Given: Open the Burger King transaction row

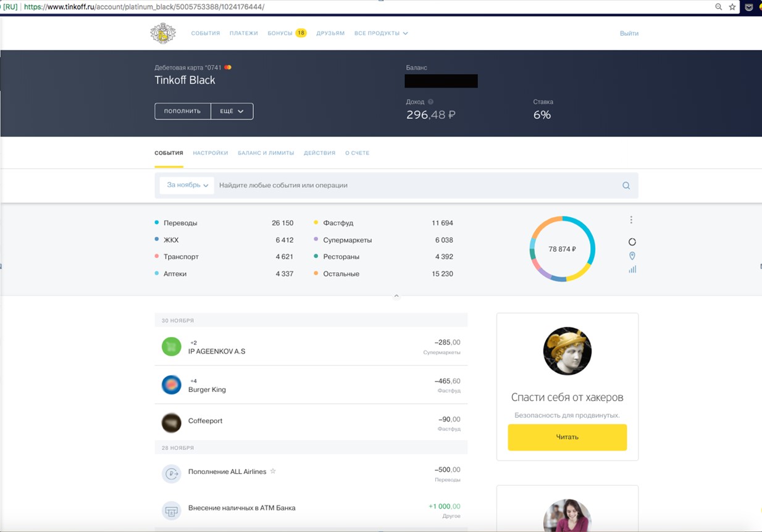Looking at the screenshot, I should click(311, 384).
